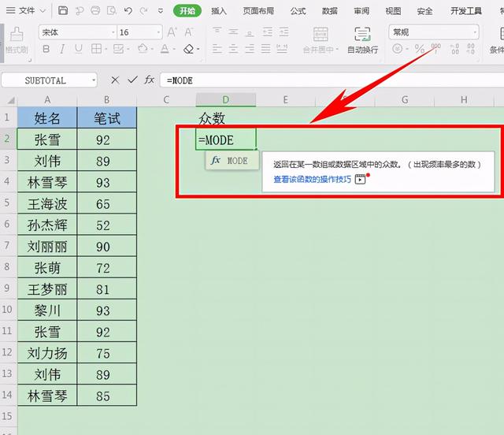Align text to bottom of cell
Image resolution: width=504 pixels, height=435 pixels.
pos(250,32)
